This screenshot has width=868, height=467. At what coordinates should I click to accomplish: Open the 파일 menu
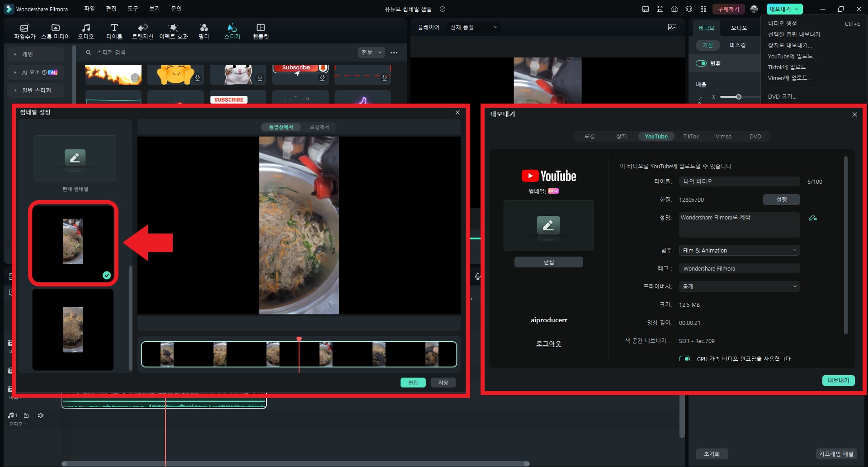[90, 9]
